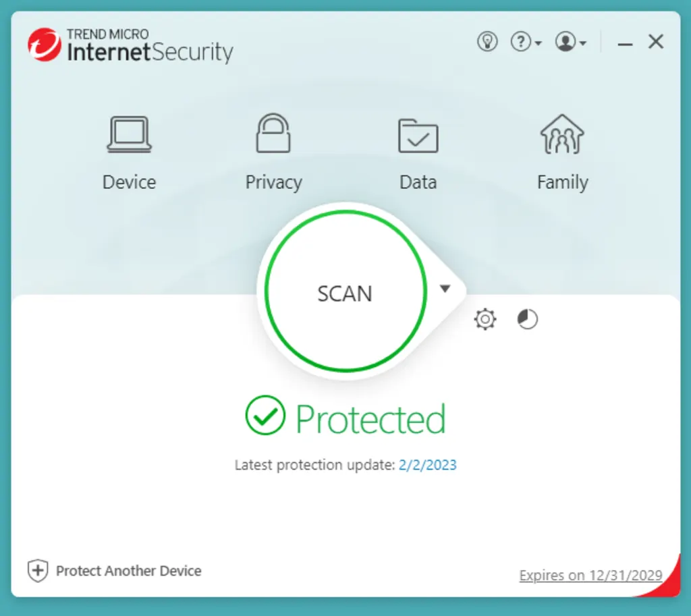Click the laptop icon for Device protection
Image resolution: width=691 pixels, height=616 pixels.
[x=129, y=134]
